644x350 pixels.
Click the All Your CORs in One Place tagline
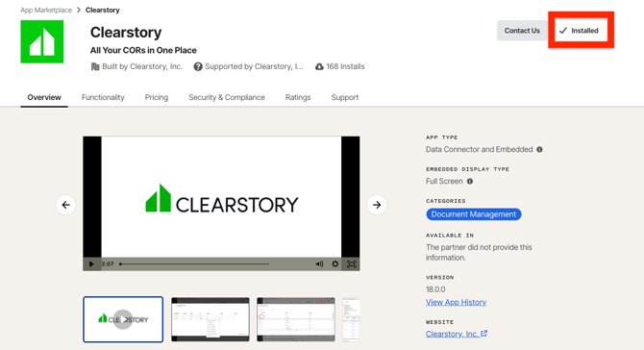tap(143, 50)
